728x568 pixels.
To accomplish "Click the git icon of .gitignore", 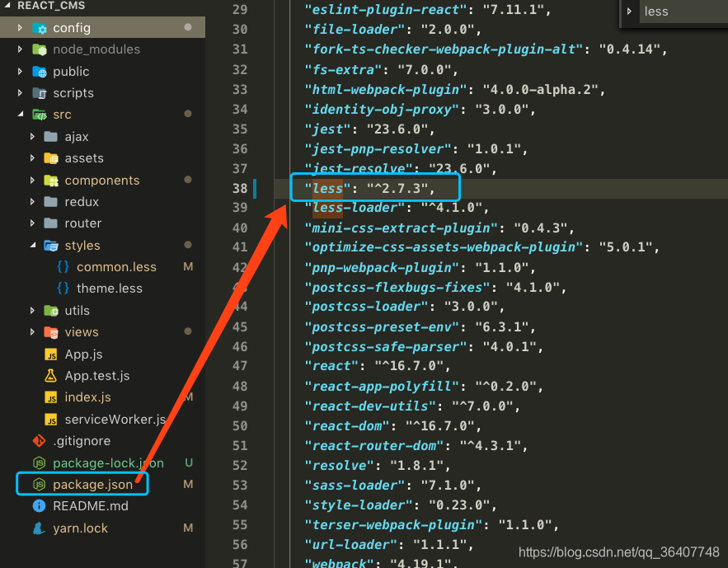I will click(40, 441).
